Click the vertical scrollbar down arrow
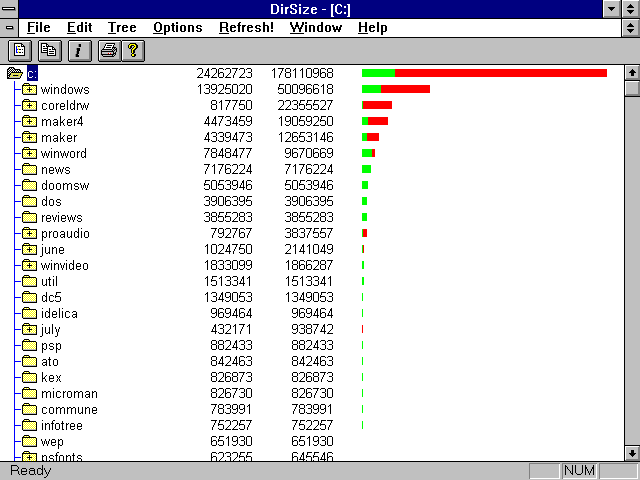The image size is (640, 480). (631, 453)
